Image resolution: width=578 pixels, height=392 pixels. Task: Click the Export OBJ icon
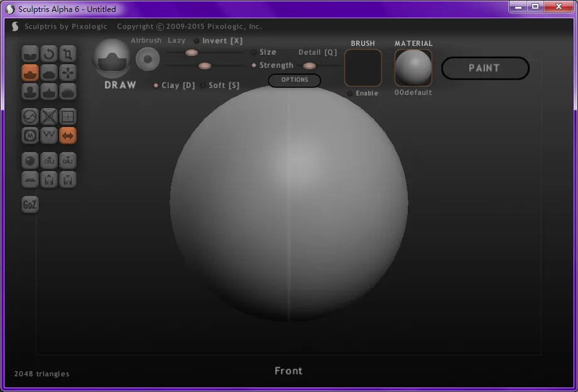[68, 161]
